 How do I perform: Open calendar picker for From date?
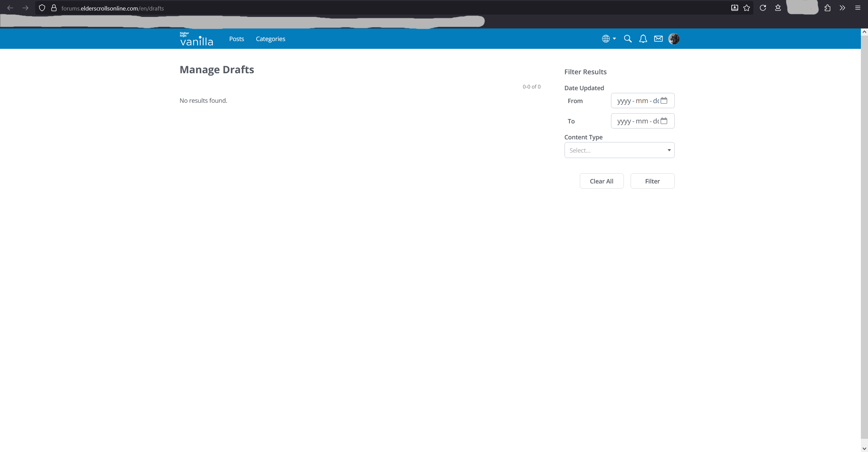(664, 100)
